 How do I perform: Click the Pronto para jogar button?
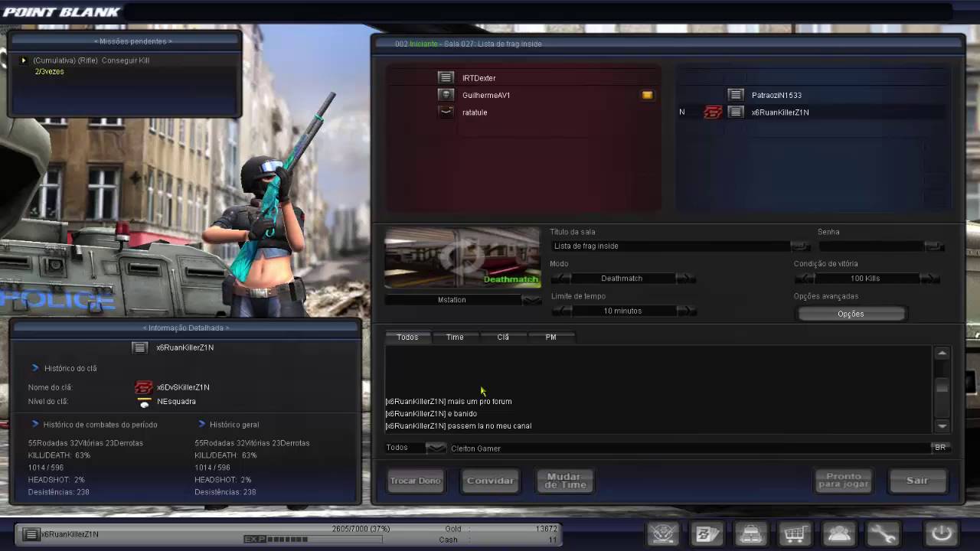[843, 481]
